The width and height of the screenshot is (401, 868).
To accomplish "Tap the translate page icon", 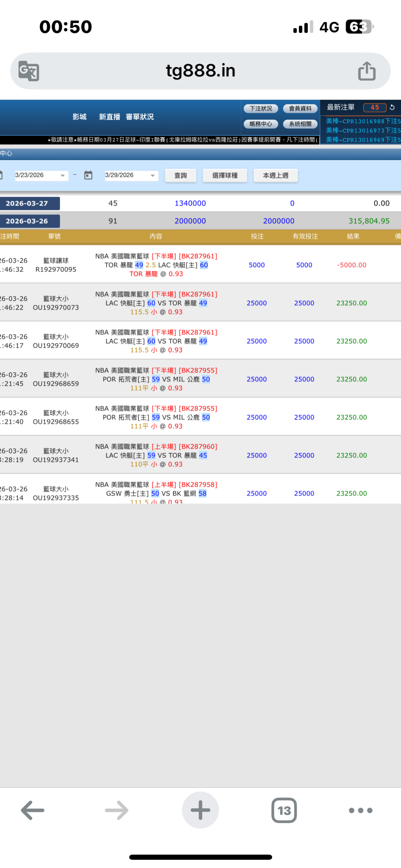I will 29,71.
